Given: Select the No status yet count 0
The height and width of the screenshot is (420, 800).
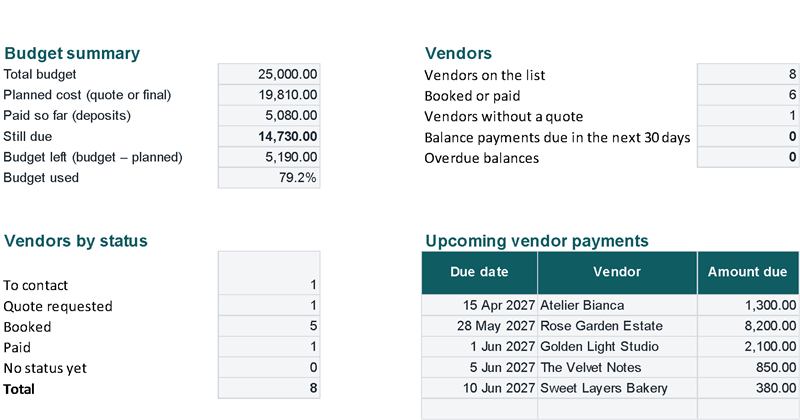Looking at the screenshot, I should (x=269, y=367).
